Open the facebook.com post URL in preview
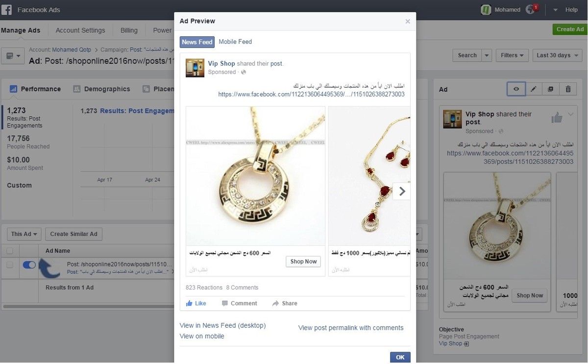588x364 pixels. coord(311,94)
